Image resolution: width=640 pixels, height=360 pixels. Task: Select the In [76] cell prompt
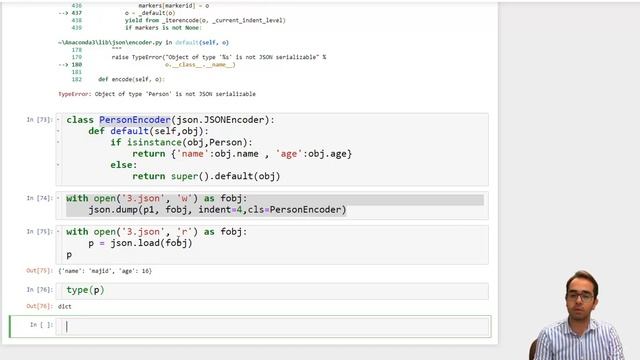point(40,289)
